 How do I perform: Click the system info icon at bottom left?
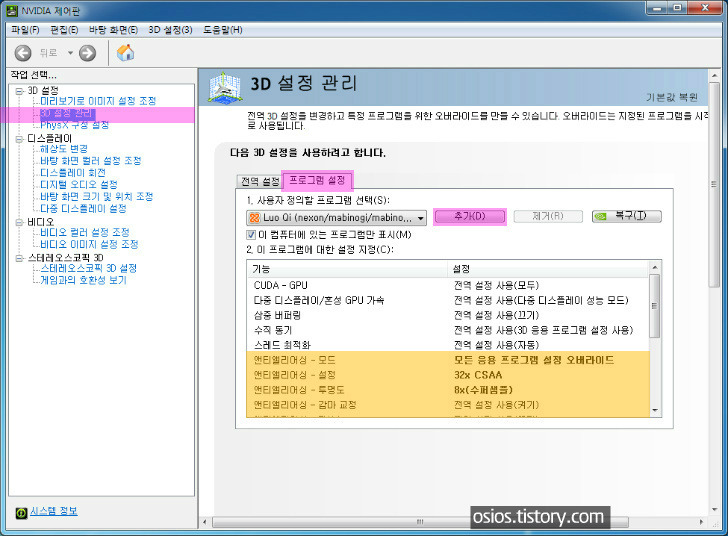[21, 512]
